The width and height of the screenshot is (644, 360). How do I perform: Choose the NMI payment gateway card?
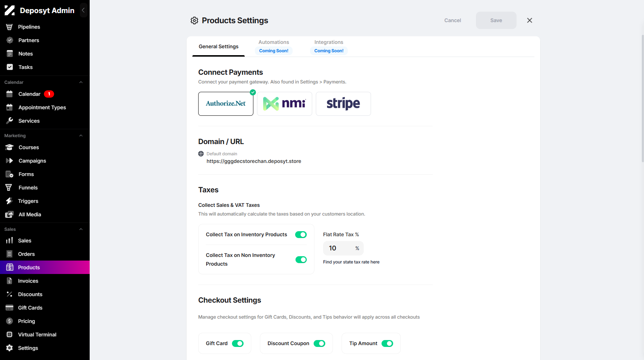click(285, 104)
